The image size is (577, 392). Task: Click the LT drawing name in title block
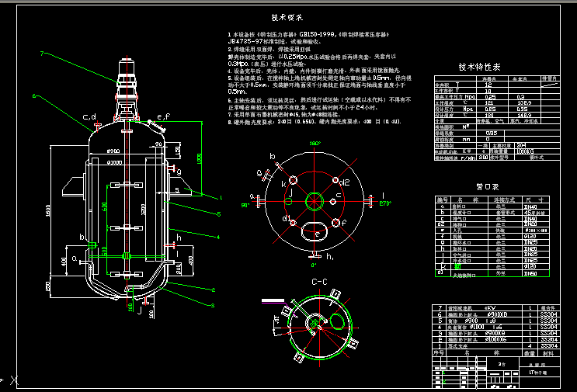click(x=538, y=373)
